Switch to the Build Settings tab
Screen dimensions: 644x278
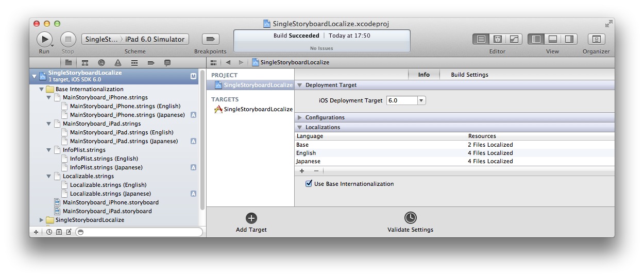(x=469, y=75)
